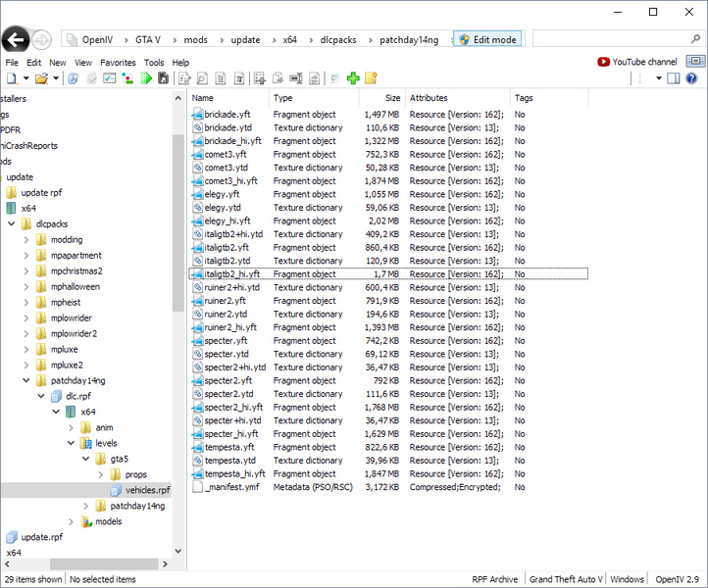The width and height of the screenshot is (708, 588).
Task: Click inside the search input field
Action: pos(608,39)
